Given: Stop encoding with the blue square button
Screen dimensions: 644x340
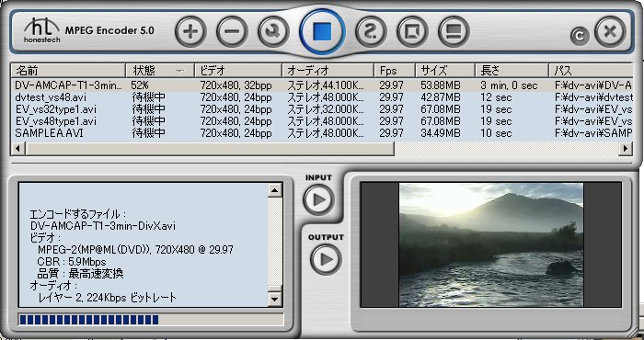Looking at the screenshot, I should tap(322, 31).
